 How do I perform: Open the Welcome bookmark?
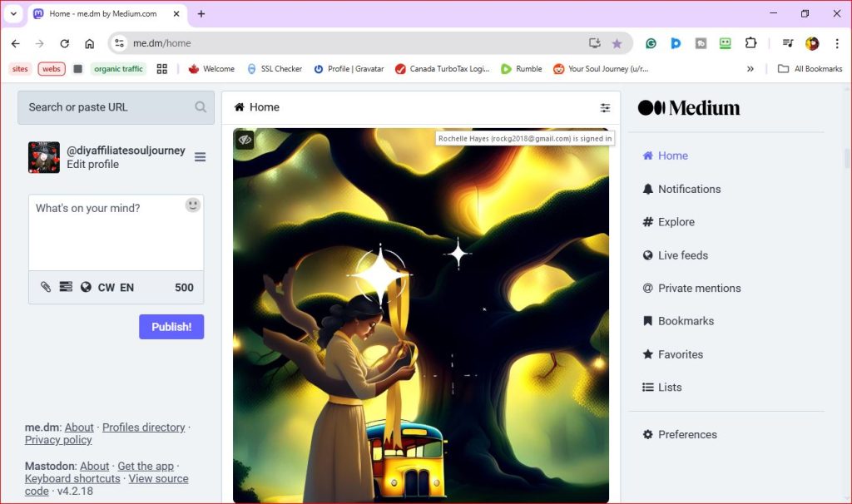tap(211, 69)
